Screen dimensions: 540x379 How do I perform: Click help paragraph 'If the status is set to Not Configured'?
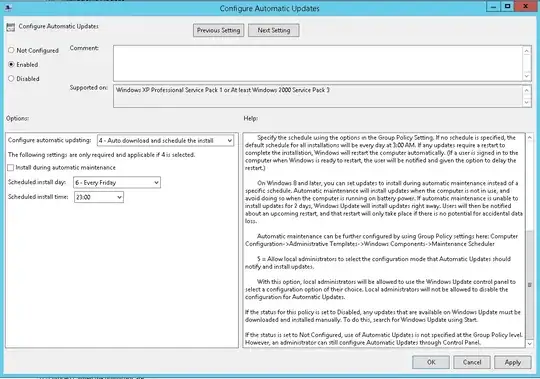pyautogui.click(x=384, y=339)
